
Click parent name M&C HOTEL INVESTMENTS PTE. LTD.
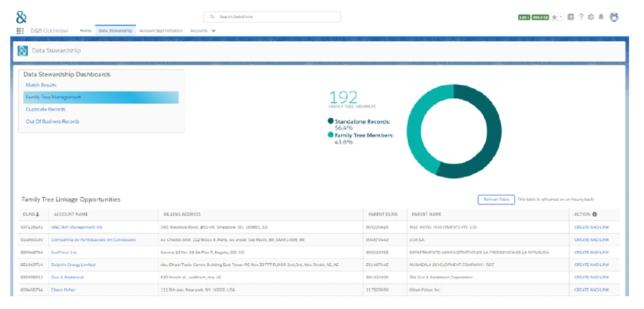[x=445, y=227]
